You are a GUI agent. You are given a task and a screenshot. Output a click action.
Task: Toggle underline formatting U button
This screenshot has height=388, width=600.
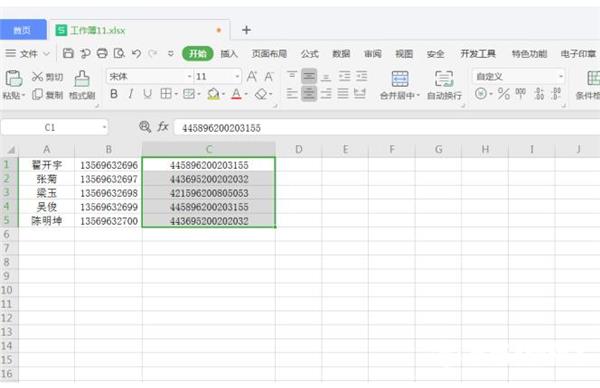coord(147,94)
